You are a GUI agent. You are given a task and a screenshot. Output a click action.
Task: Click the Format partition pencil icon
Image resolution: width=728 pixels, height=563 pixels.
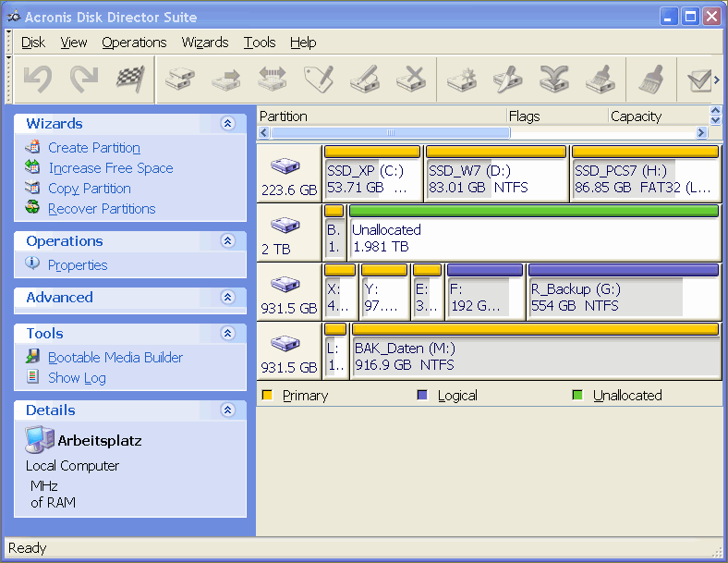coord(365,79)
